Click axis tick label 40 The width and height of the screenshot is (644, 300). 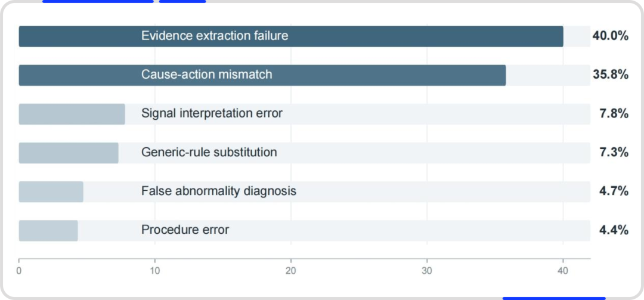(563, 271)
